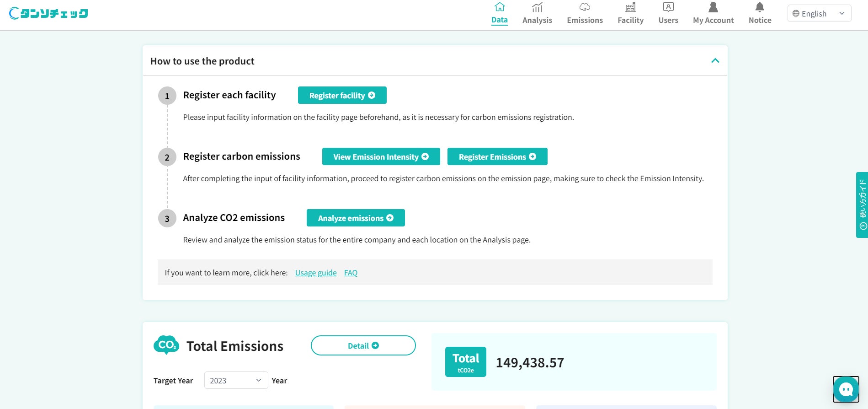Click the Analyze emissions button
This screenshot has width=868, height=409.
[356, 218]
